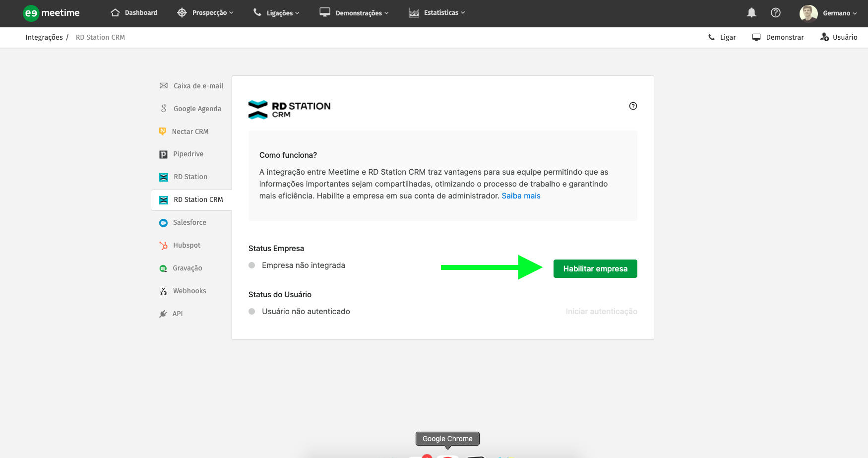Click the Salesforce cloud icon
Image resolution: width=868 pixels, height=458 pixels.
pyautogui.click(x=163, y=223)
